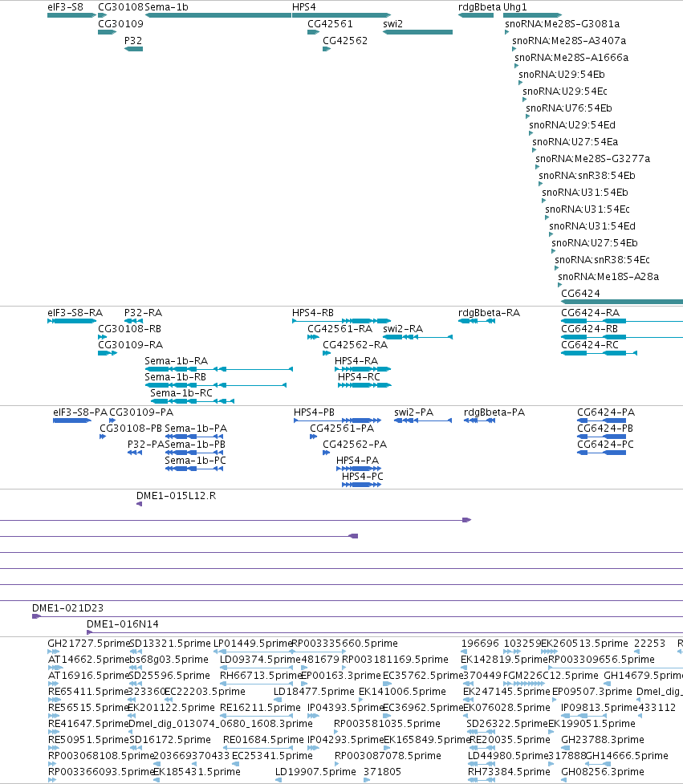The height and width of the screenshot is (784, 683).
Task: Select the Uhg1 gene label
Action: coord(515,7)
